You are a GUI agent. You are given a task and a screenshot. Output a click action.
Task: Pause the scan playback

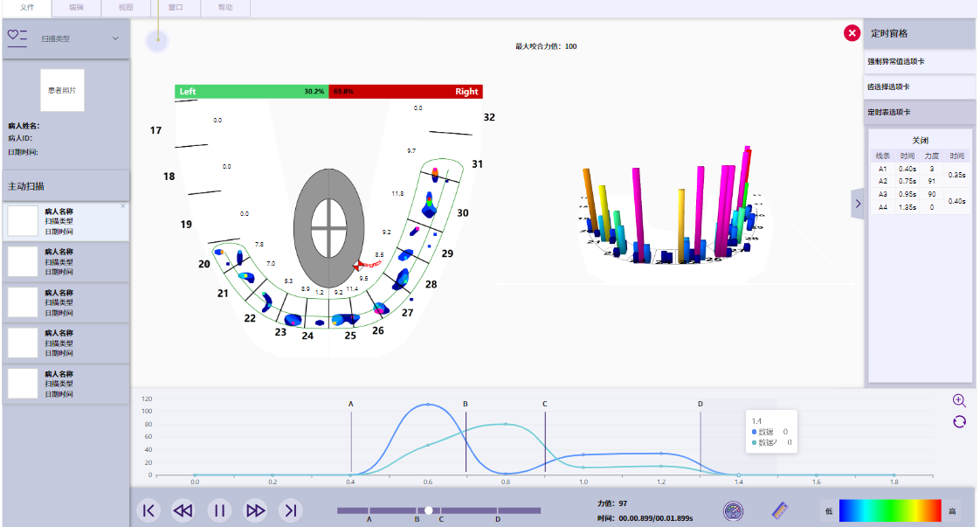219,510
